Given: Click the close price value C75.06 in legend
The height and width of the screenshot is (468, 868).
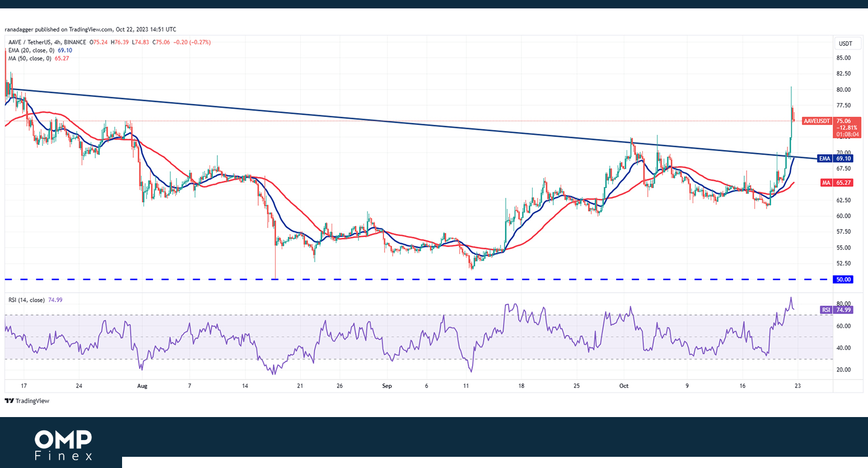Looking at the screenshot, I should pyautogui.click(x=160, y=42).
